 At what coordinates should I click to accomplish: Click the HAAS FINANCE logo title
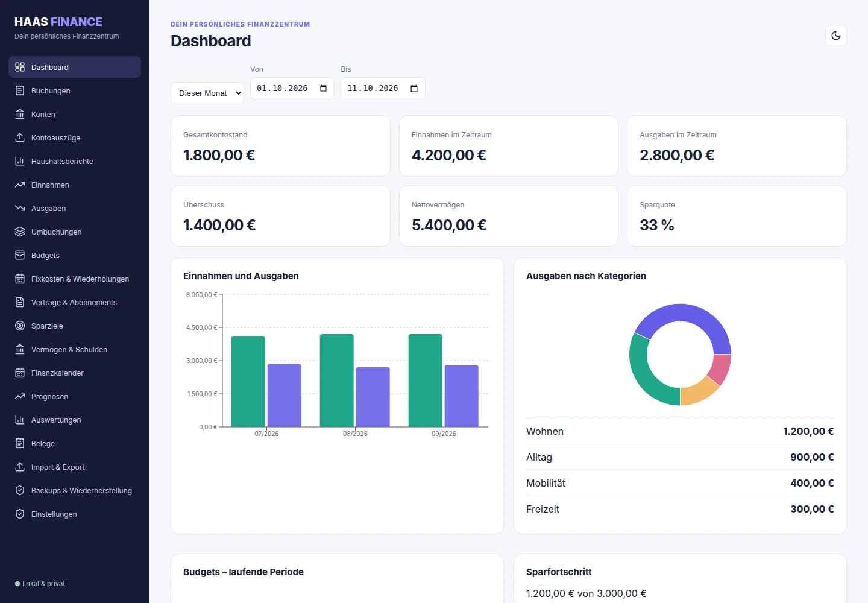[x=58, y=22]
